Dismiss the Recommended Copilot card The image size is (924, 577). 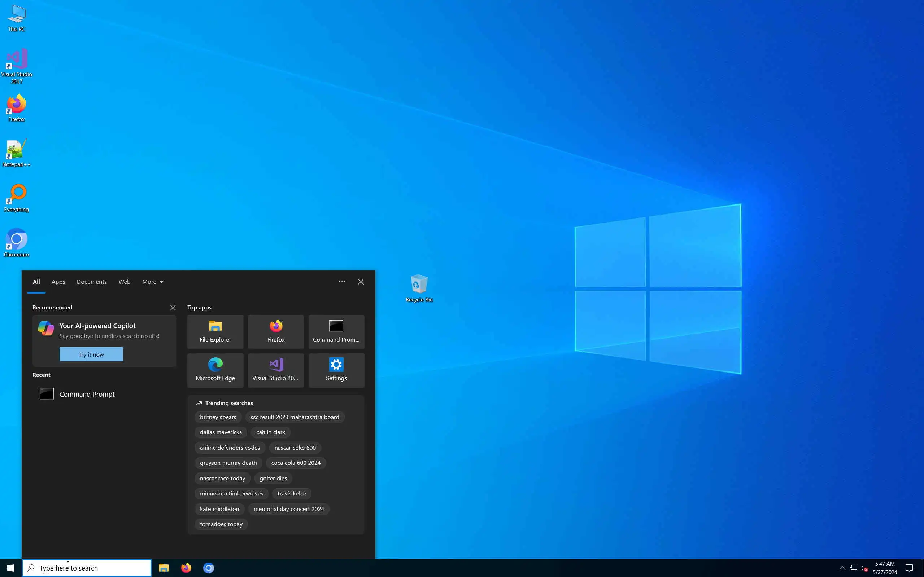[x=173, y=308]
